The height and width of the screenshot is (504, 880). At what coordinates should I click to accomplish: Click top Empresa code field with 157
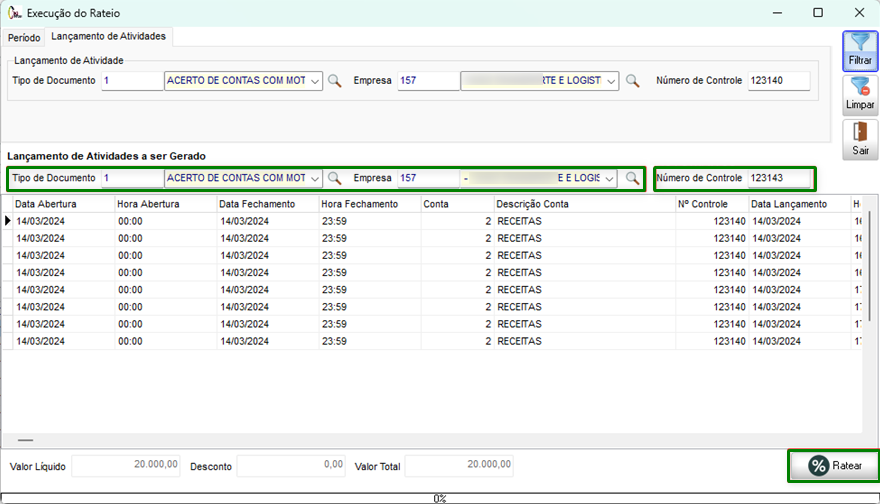[428, 81]
